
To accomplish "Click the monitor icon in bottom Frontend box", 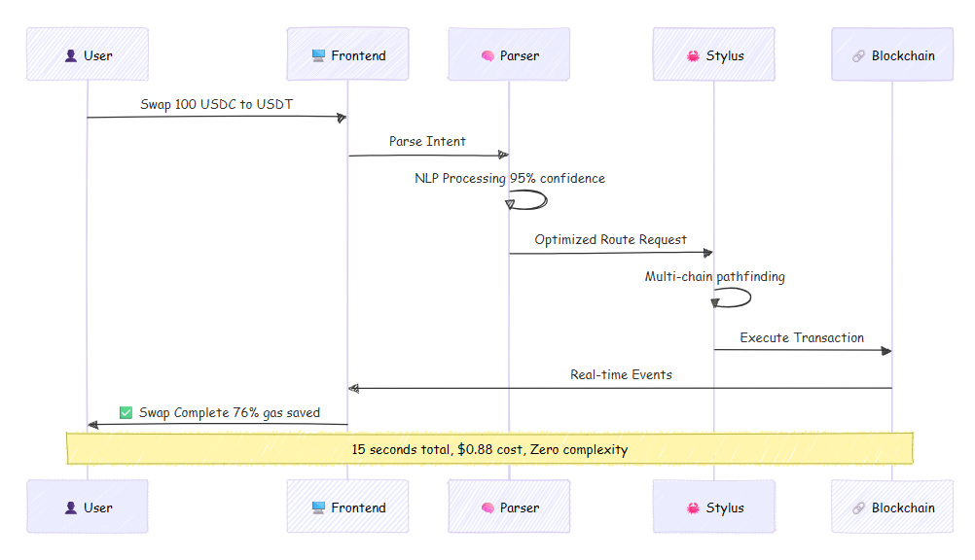I will tap(318, 507).
